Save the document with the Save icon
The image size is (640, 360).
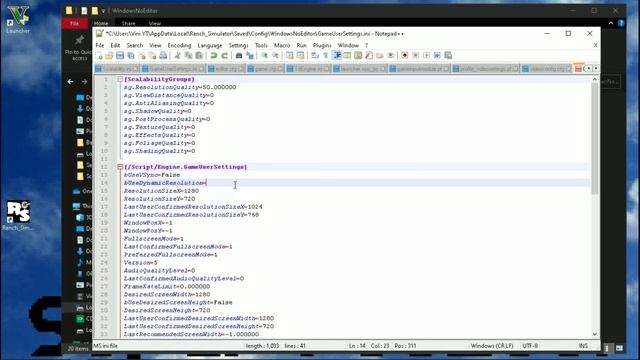pyautogui.click(x=120, y=56)
